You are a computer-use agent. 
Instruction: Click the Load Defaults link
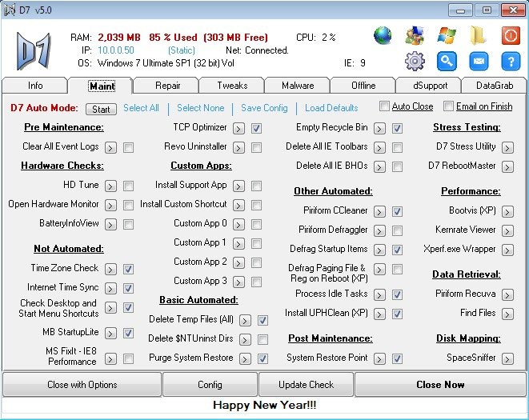(x=331, y=108)
